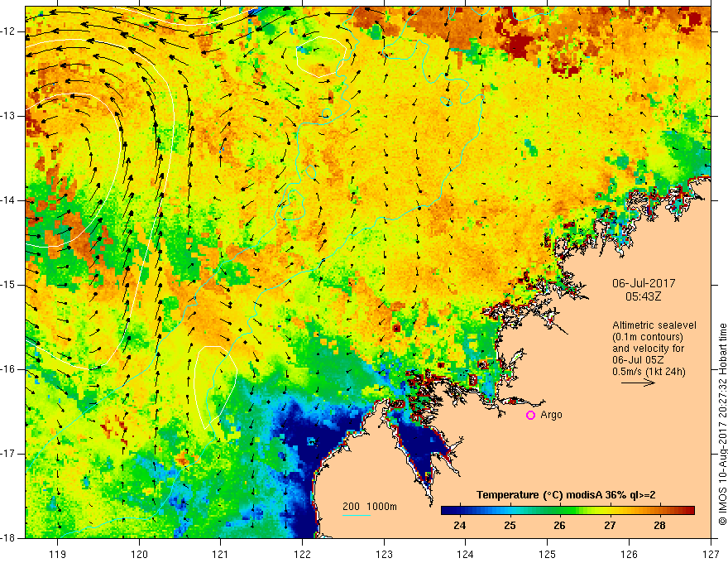728x563 pixels.
Task: Click the "Temperature (°C) modisA 36% ql>=2" title
Action: pyautogui.click(x=566, y=495)
